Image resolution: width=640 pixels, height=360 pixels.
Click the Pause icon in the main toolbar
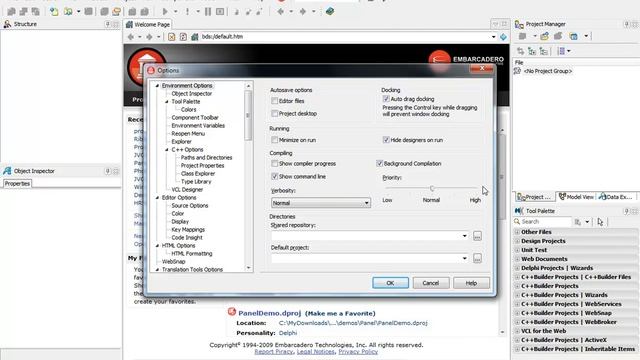[208, 11]
